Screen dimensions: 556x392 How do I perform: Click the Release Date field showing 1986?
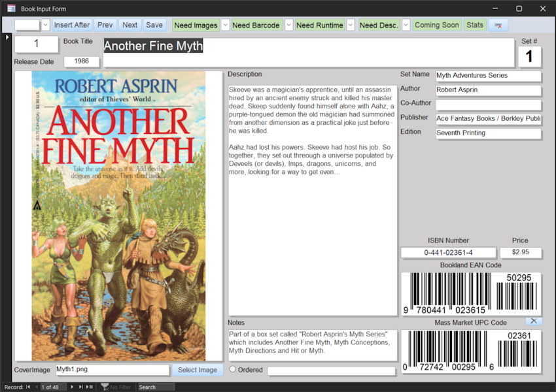tap(82, 61)
